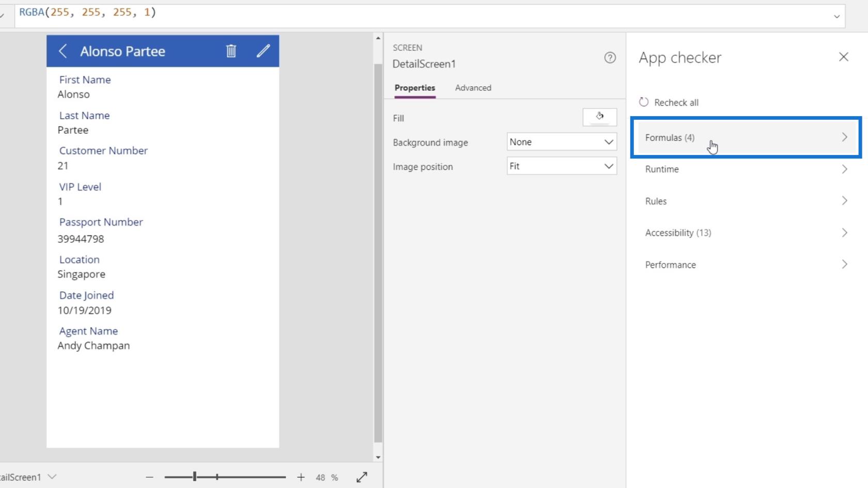Expand the formula bar chevron
Viewport: 868px width, 488px height.
(836, 17)
